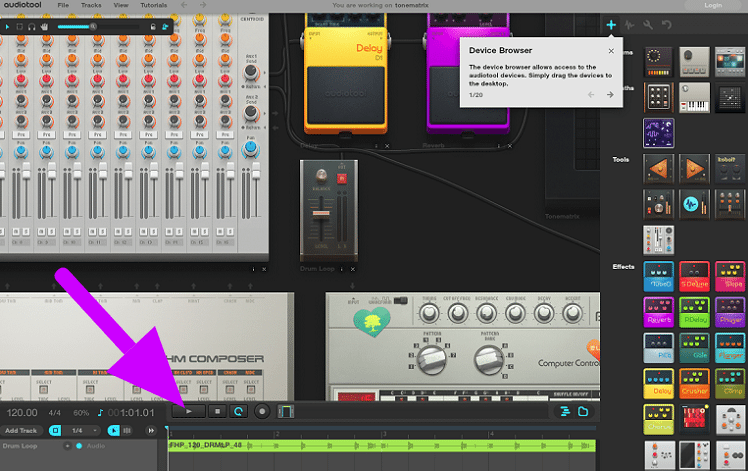
Task: Choose the Compressor pedal
Action: coord(730,384)
